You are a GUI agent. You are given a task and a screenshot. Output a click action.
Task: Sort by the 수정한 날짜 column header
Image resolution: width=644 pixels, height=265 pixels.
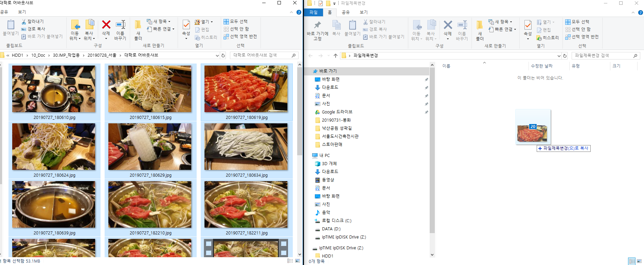[541, 66]
